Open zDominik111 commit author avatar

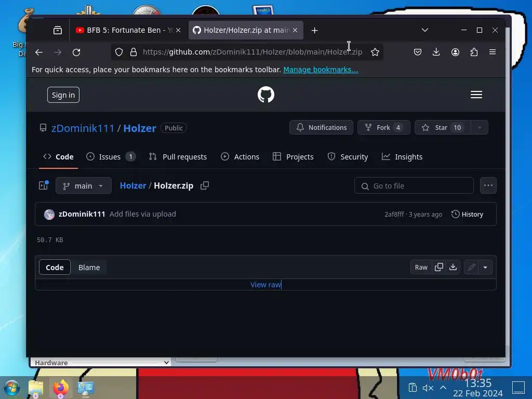coord(49,215)
